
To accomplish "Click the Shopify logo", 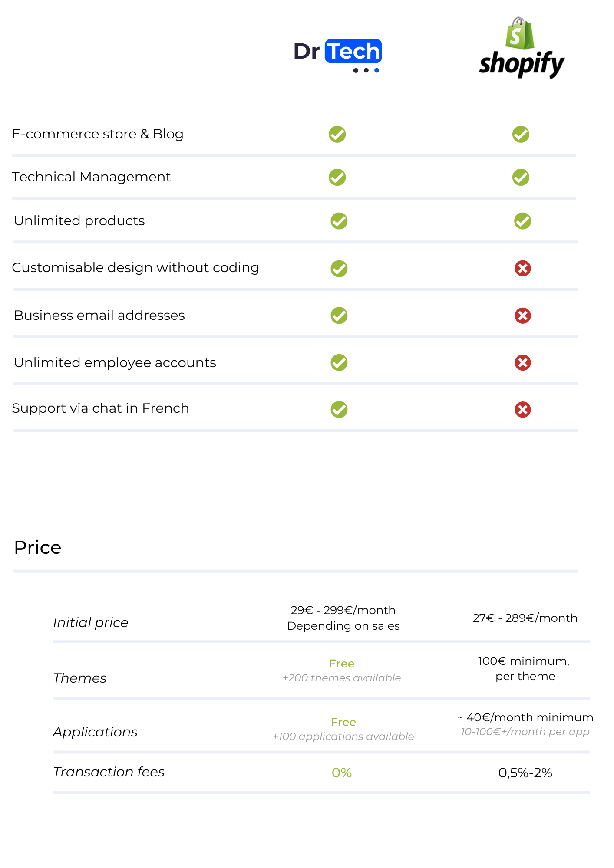I will tap(522, 48).
